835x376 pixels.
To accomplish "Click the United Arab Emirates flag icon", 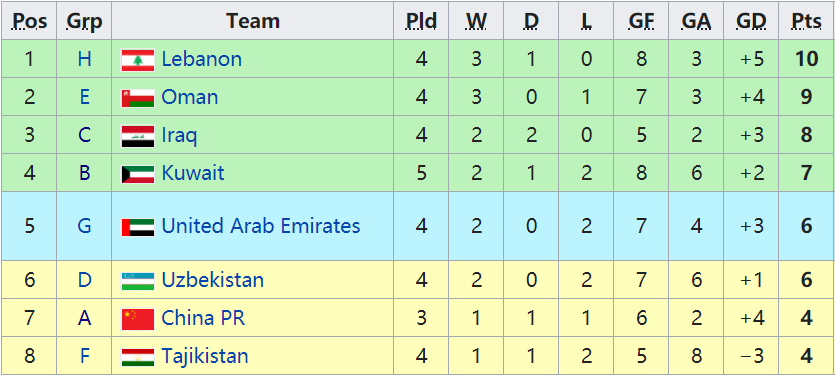I will [138, 227].
